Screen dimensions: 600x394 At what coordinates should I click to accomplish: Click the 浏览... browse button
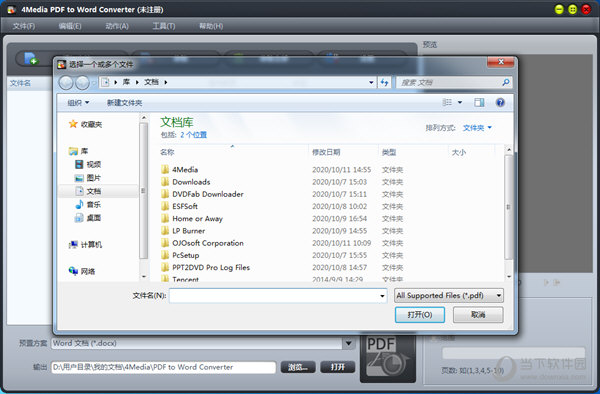(298, 367)
